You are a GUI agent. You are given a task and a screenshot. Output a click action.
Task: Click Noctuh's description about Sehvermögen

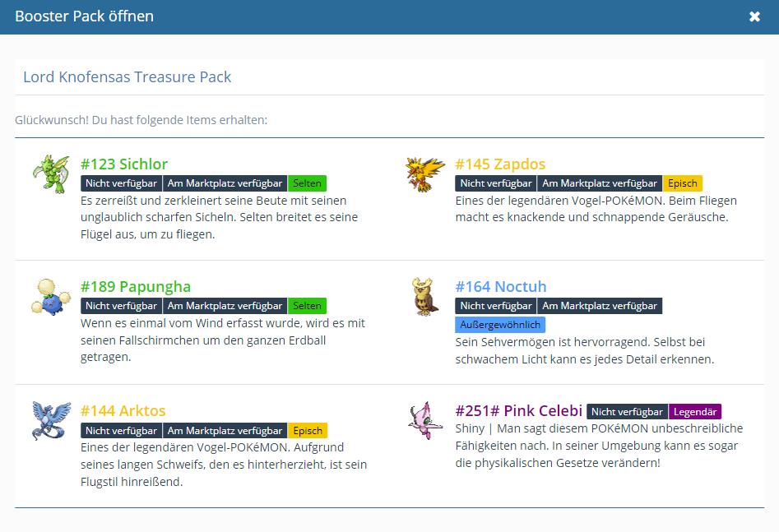(x=585, y=351)
